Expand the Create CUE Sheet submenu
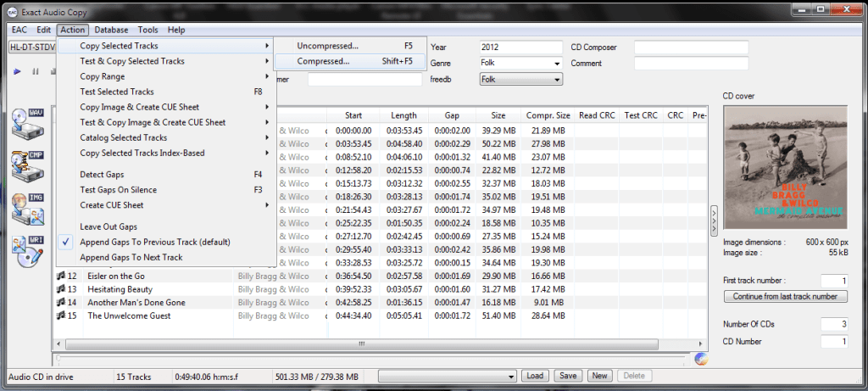The image size is (868, 391). [166, 205]
